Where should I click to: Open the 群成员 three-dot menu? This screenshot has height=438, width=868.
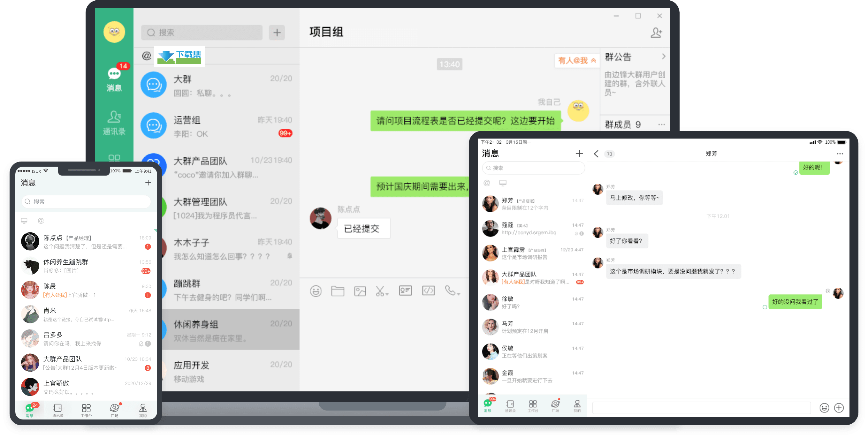coord(661,125)
